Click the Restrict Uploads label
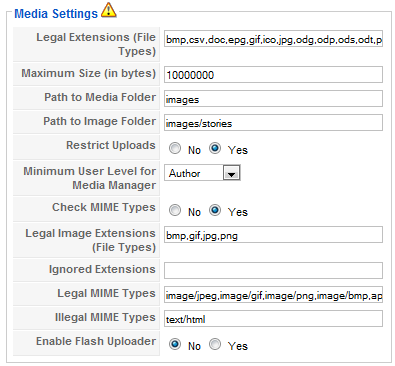Screen dimensions: 395x366 pyautogui.click(x=111, y=145)
